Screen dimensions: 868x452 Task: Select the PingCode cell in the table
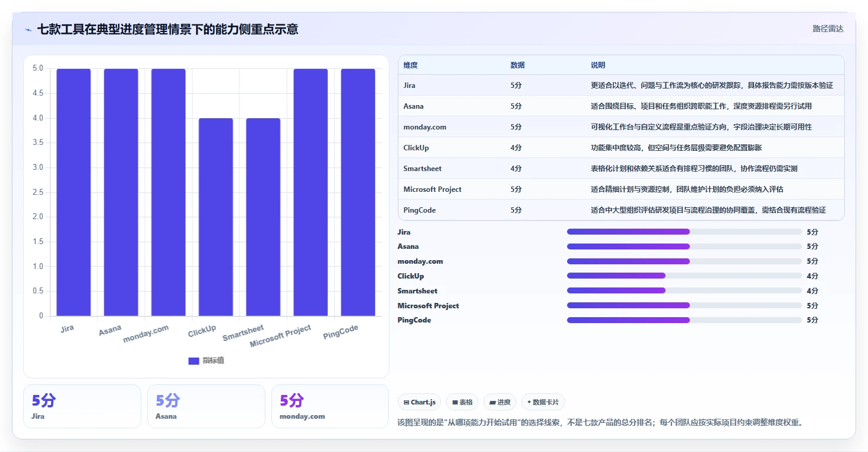pos(420,210)
